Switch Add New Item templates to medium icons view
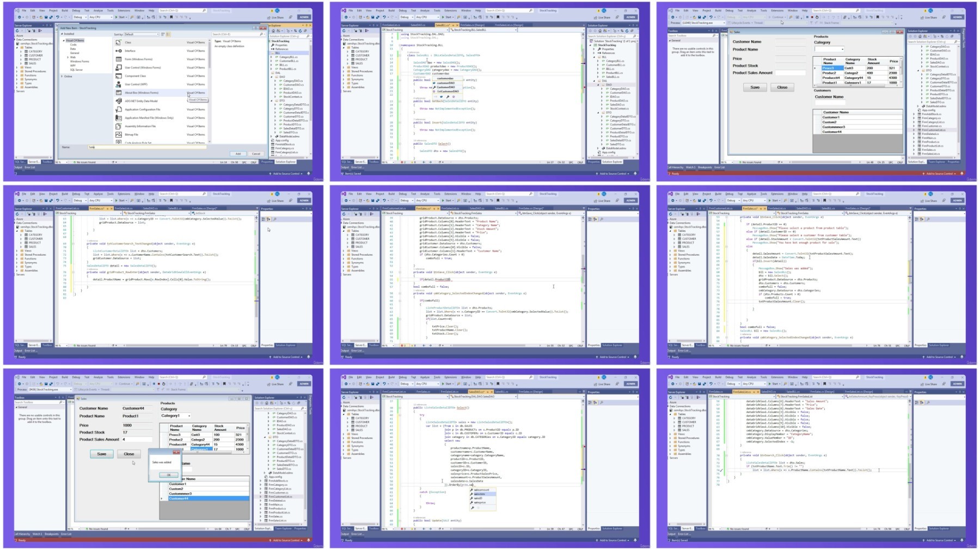Screen dimensions: 980x550 click(x=168, y=34)
